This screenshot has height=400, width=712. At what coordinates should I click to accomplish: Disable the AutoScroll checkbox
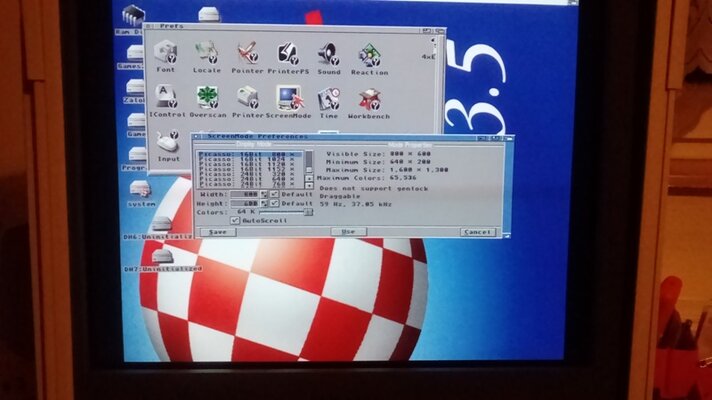[x=234, y=220]
